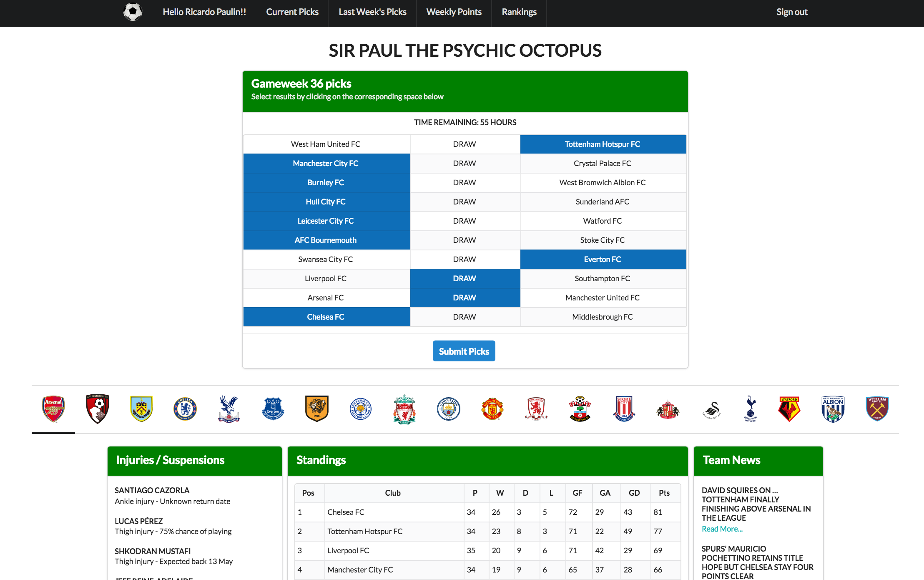This screenshot has width=924, height=580.
Task: Select the Manchester United crest
Action: [492, 409]
